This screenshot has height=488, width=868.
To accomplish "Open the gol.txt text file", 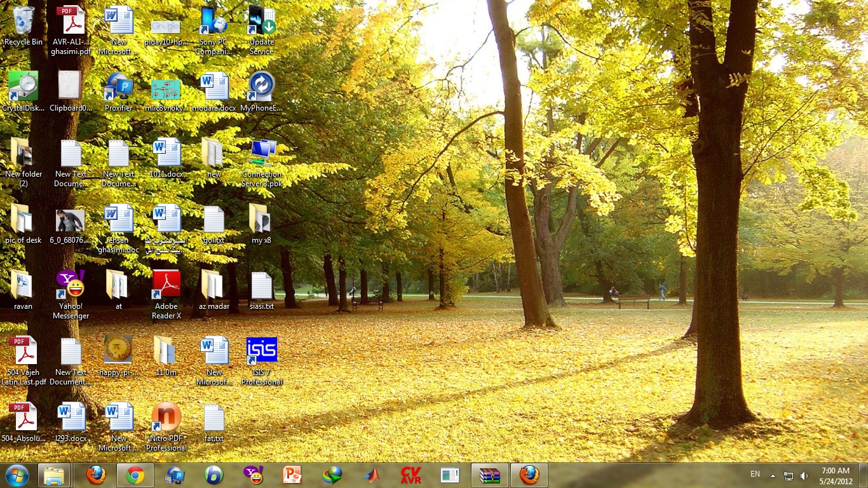I will pyautogui.click(x=214, y=224).
